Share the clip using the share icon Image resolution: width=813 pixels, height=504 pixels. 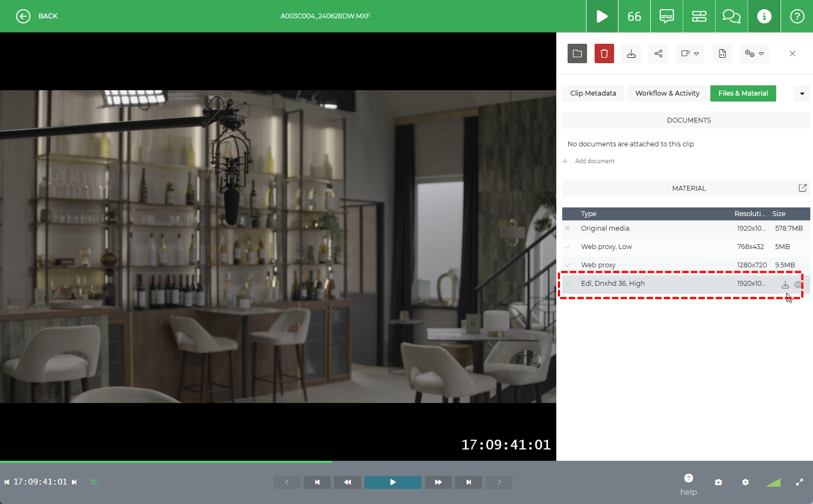point(658,53)
